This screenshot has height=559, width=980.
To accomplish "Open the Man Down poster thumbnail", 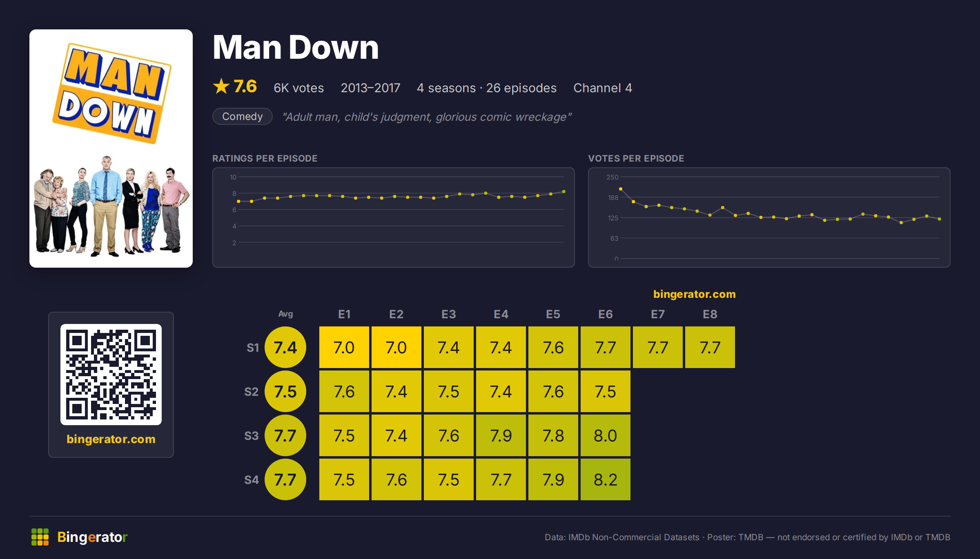I will pos(111,149).
